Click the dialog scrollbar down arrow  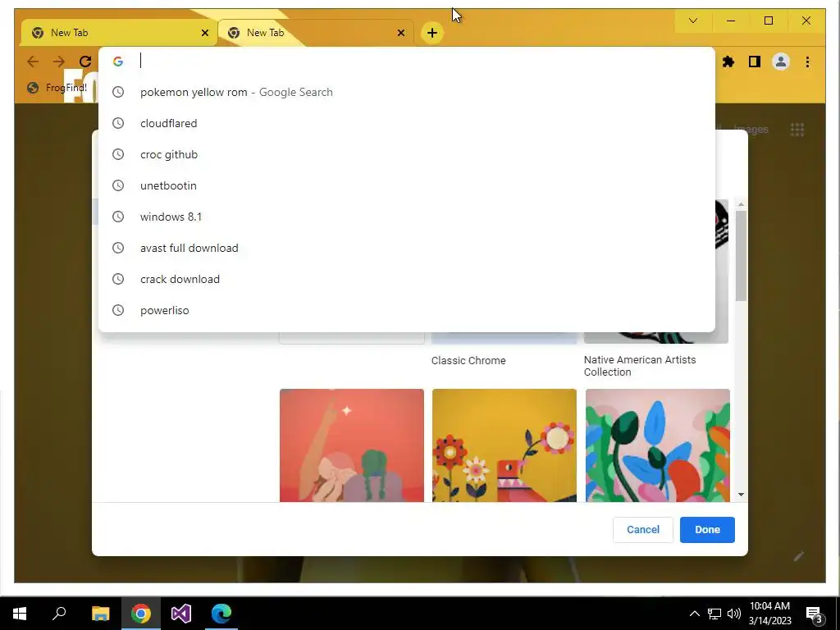[741, 495]
